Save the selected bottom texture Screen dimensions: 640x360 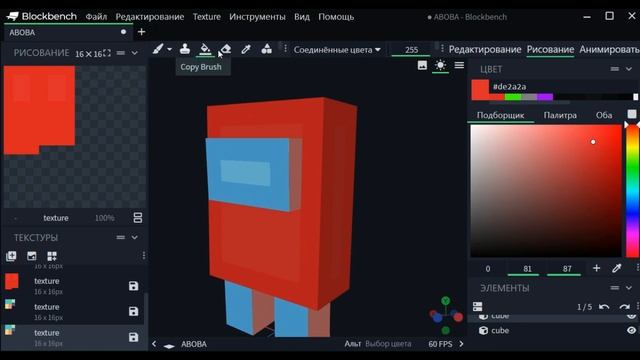(133, 337)
